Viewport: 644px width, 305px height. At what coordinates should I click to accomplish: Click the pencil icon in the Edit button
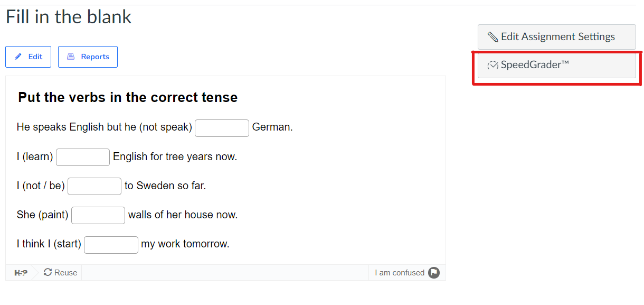click(18, 57)
